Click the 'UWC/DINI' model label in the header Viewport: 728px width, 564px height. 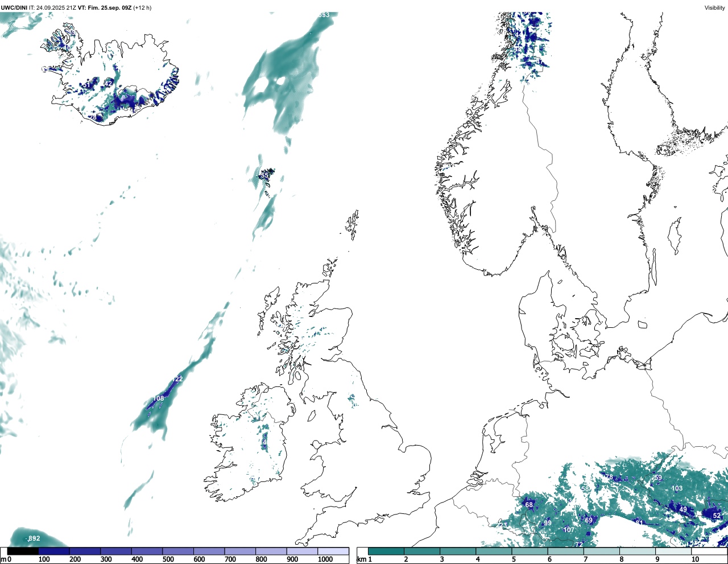[x=14, y=8]
